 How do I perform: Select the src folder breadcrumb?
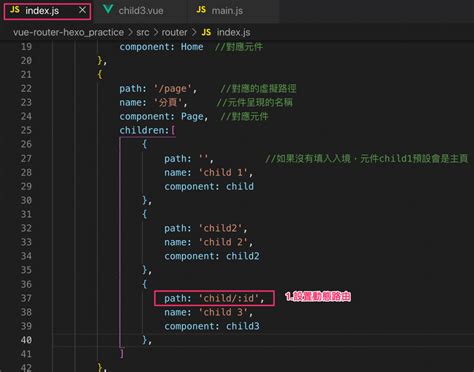143,32
